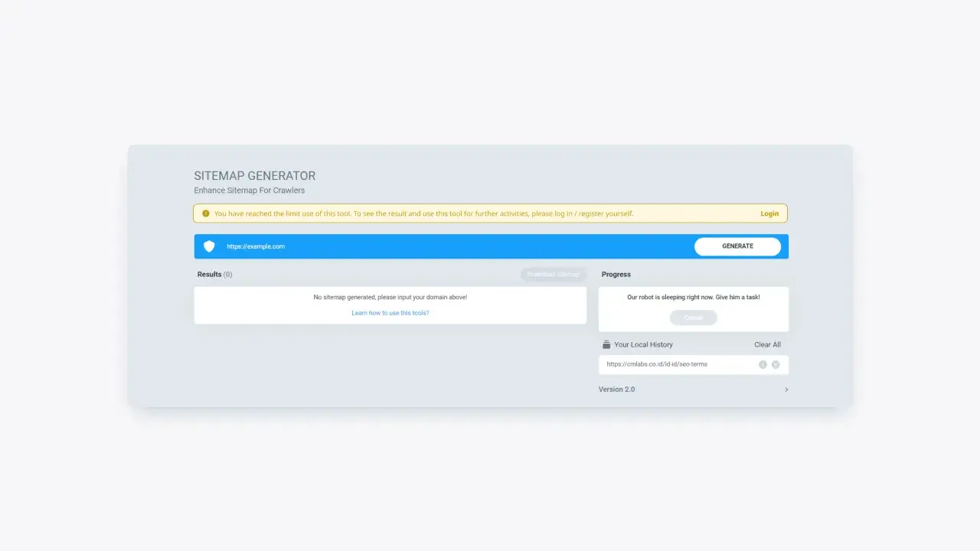Screen dimensions: 980x551
Task: Click the shield icon in the URL bar
Action: pyautogui.click(x=209, y=246)
